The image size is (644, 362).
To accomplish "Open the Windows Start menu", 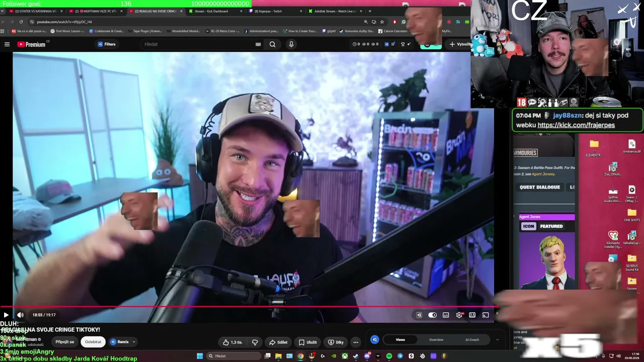I will click(x=200, y=356).
